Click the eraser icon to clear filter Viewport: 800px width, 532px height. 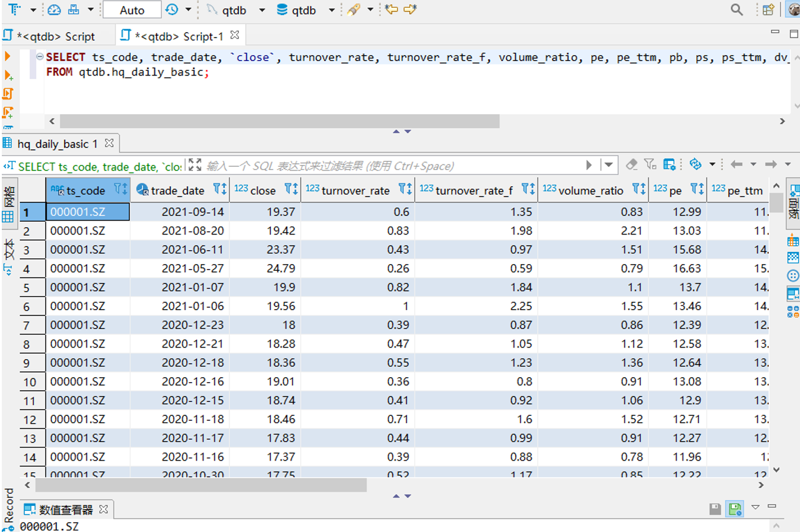point(631,164)
